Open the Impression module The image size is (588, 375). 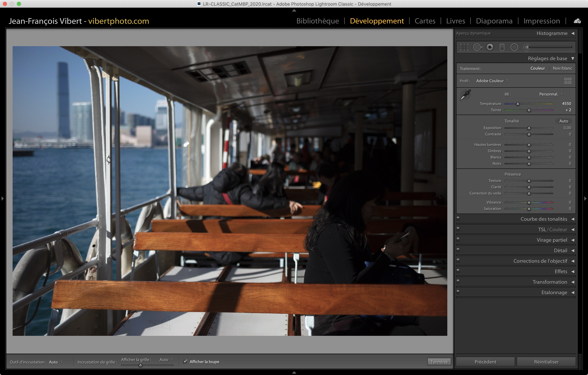pos(541,21)
